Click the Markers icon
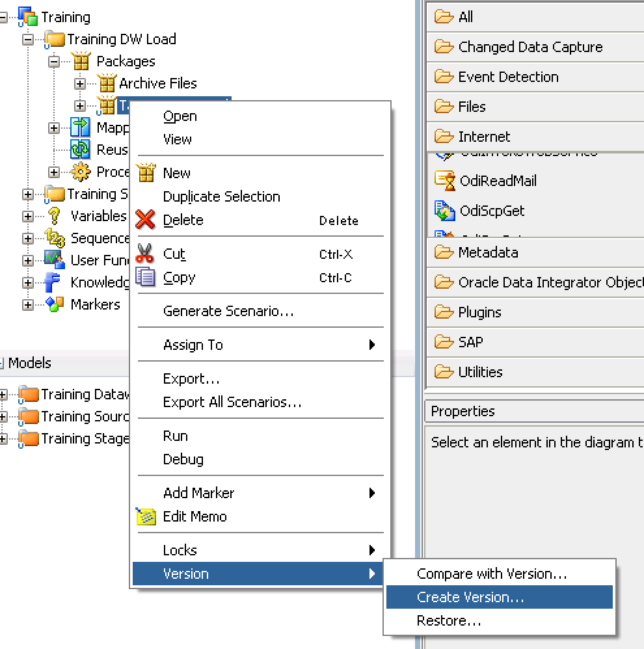Screen dimensions: 644x649 point(55,304)
